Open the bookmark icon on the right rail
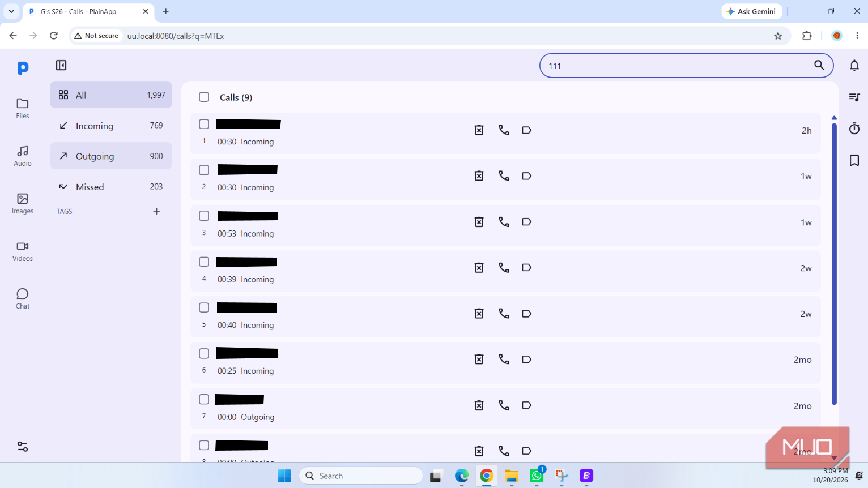Image resolution: width=868 pixels, height=488 pixels. pyautogui.click(x=854, y=160)
